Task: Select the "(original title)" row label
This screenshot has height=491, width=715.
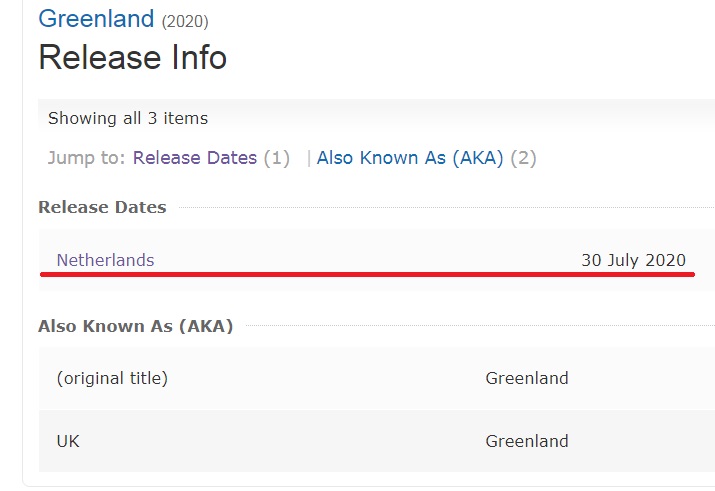Action: [112, 378]
